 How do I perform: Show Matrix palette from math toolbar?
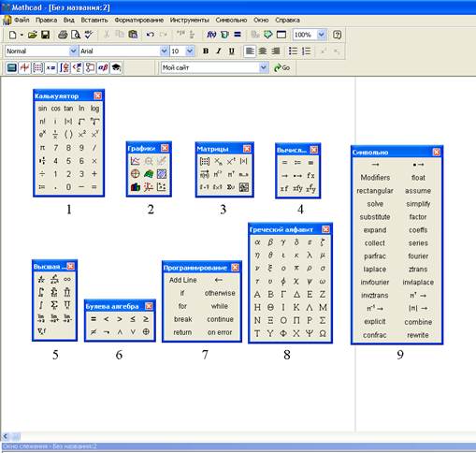tap(37, 67)
